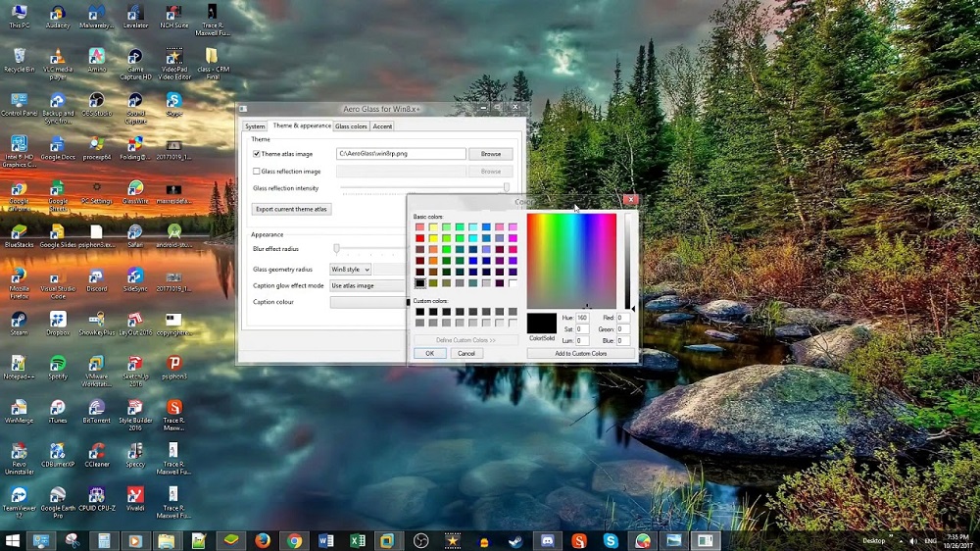Select the iTunes desktop icon
The width and height of the screenshot is (980, 551).
click(58, 410)
